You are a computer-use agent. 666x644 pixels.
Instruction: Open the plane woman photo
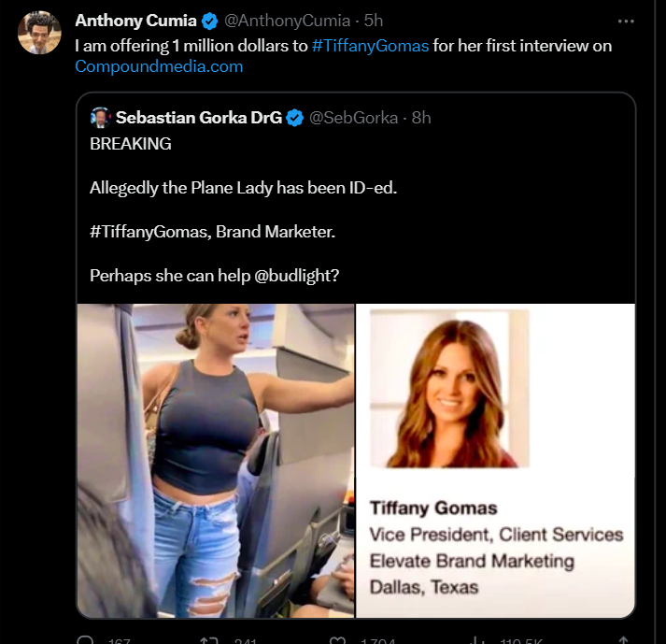(216, 460)
